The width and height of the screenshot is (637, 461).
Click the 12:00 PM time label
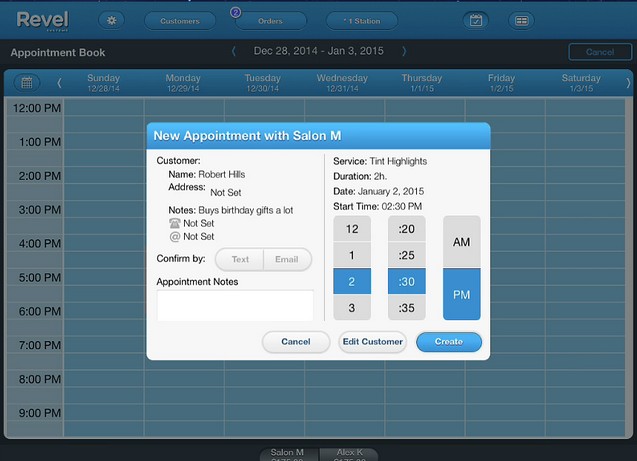tap(37, 108)
